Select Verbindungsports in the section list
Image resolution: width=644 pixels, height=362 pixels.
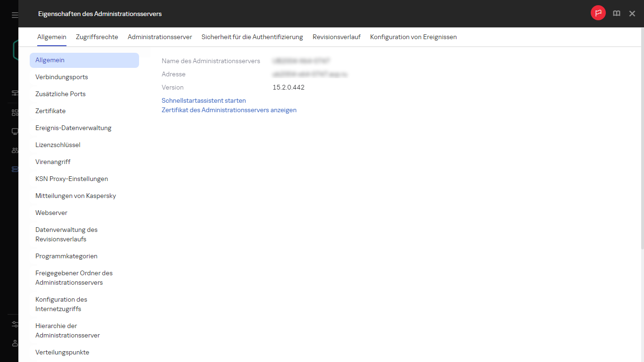[x=61, y=77]
